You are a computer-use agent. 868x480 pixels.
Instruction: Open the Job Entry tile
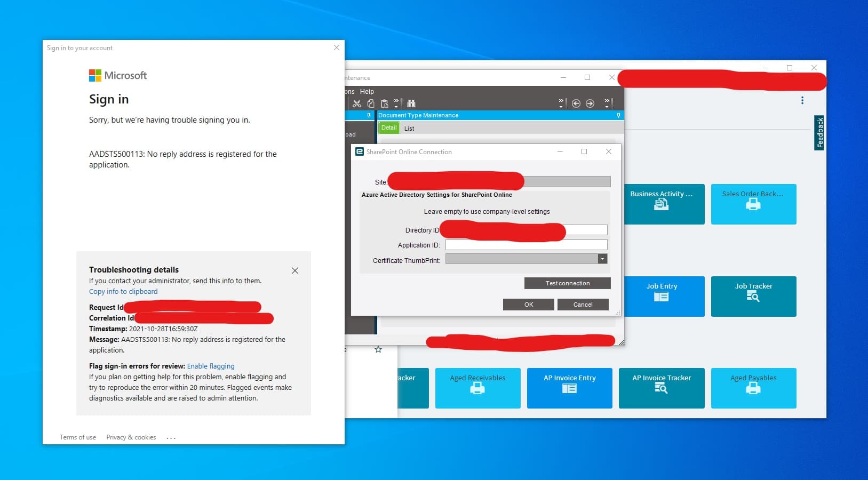pos(662,296)
